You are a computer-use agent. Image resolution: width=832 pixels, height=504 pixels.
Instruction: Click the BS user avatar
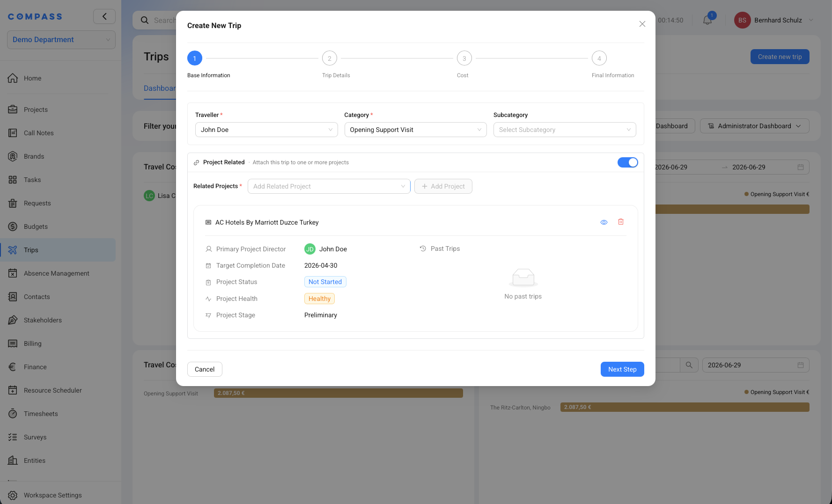[742, 20]
